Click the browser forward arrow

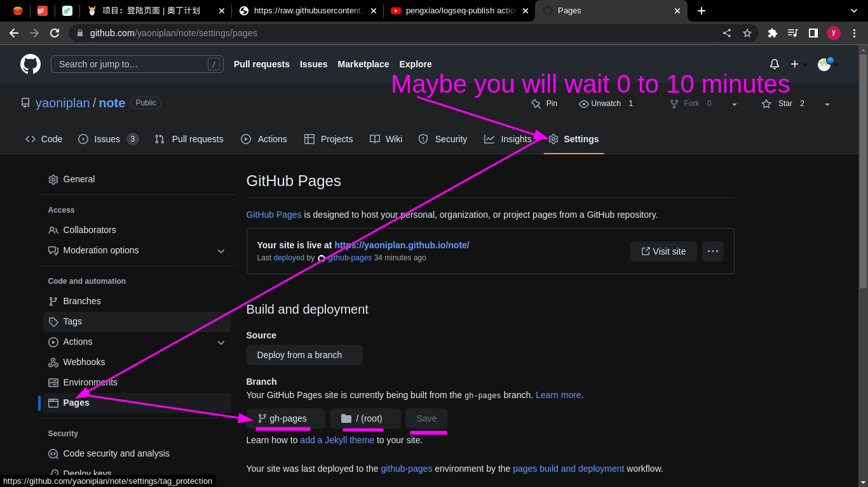pyautogui.click(x=34, y=33)
